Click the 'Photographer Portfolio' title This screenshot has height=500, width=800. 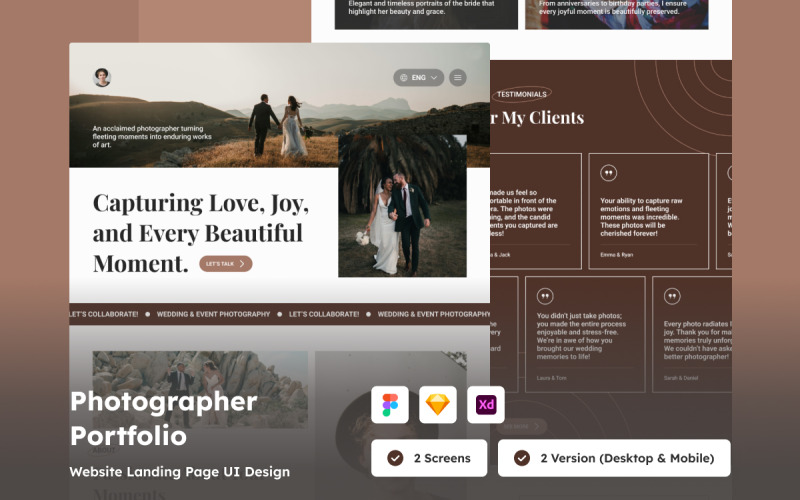(163, 418)
